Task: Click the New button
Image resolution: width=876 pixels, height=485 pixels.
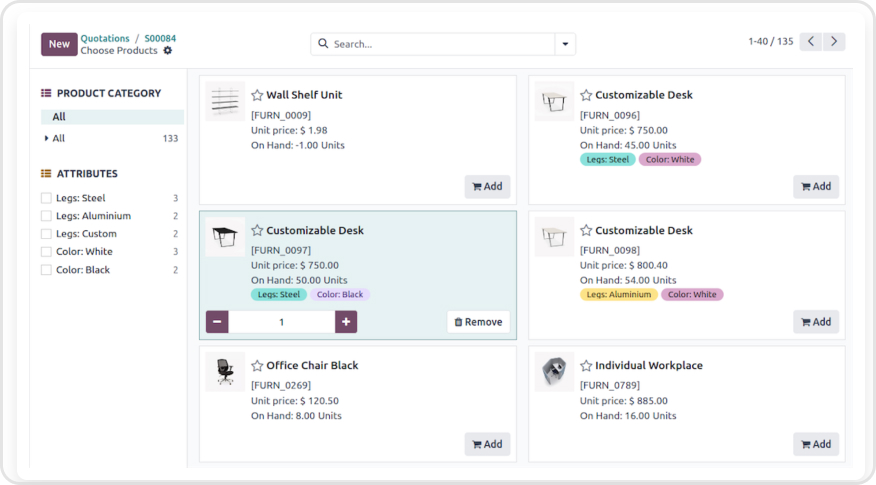Action: click(59, 44)
